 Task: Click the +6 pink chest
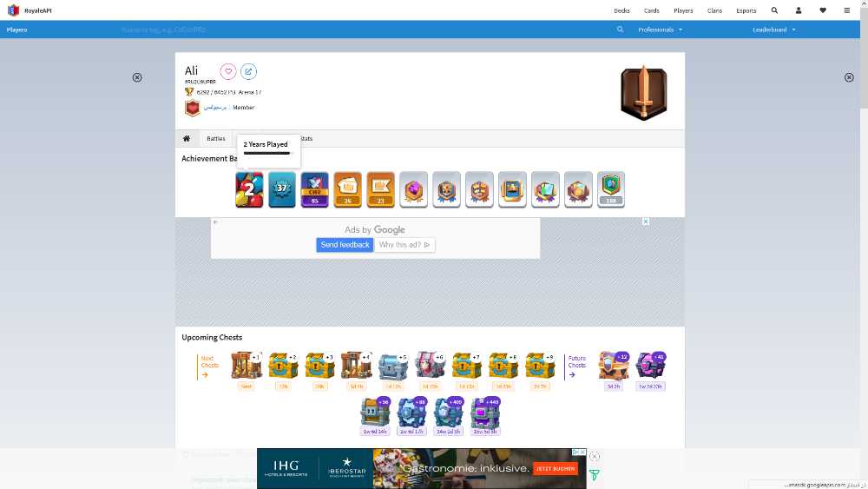point(431,366)
